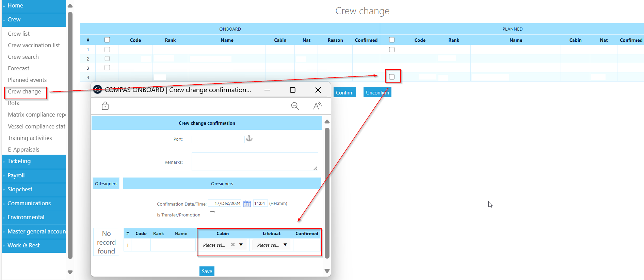The image size is (644, 280).
Task: Click the anchor icon next to Port
Action: (249, 138)
